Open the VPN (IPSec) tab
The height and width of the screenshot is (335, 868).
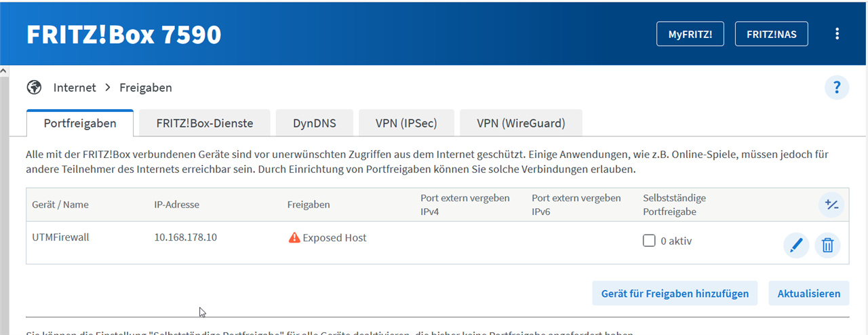pyautogui.click(x=406, y=123)
